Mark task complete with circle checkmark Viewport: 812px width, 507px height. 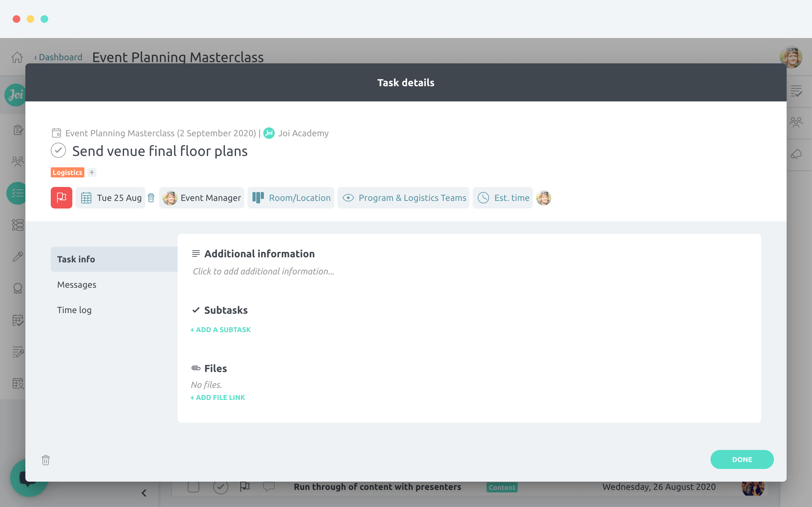[x=58, y=151]
